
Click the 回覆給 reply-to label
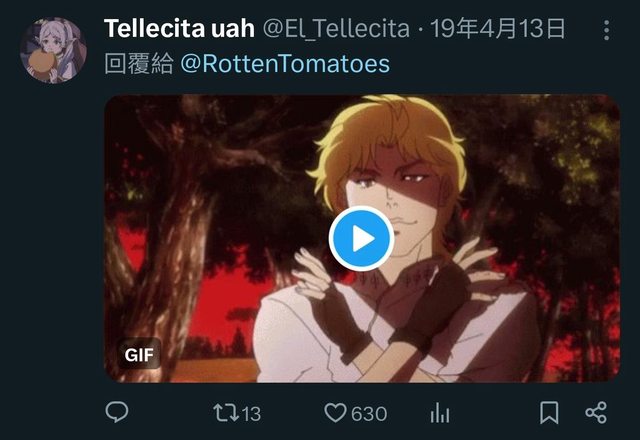click(139, 64)
